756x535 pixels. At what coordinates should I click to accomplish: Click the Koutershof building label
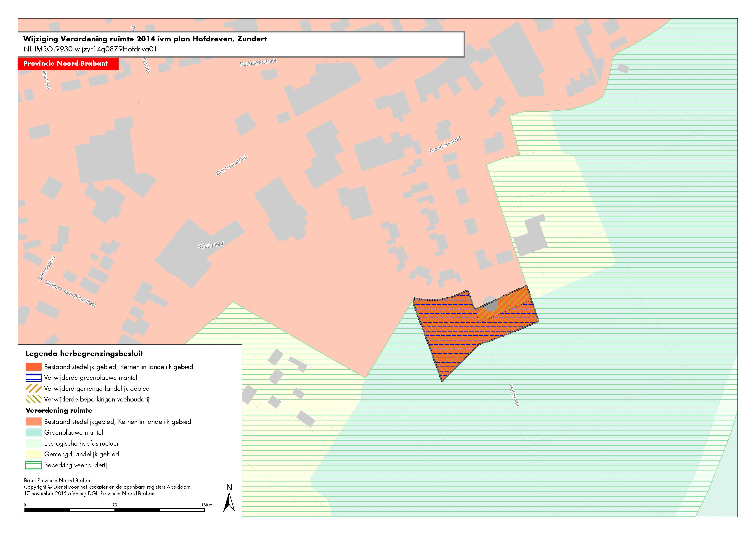[x=211, y=245]
